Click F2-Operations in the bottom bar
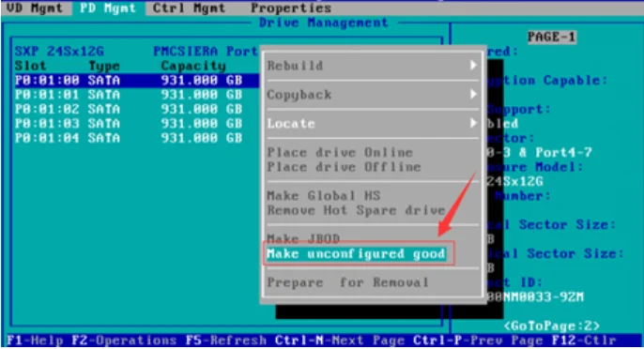The width and height of the screenshot is (644, 349). coord(124,341)
